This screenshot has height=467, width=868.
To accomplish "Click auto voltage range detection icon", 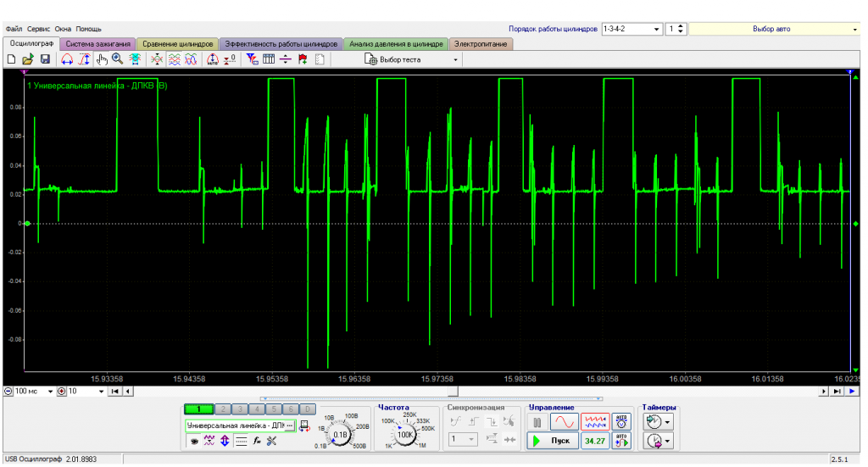I will point(621,421).
